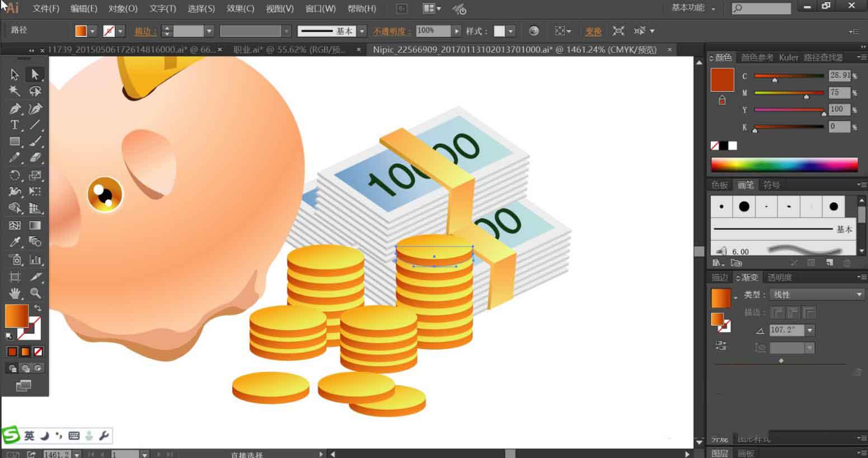Open Sogou IME soft keyboard icon
This screenshot has height=458, width=868.
(x=74, y=436)
